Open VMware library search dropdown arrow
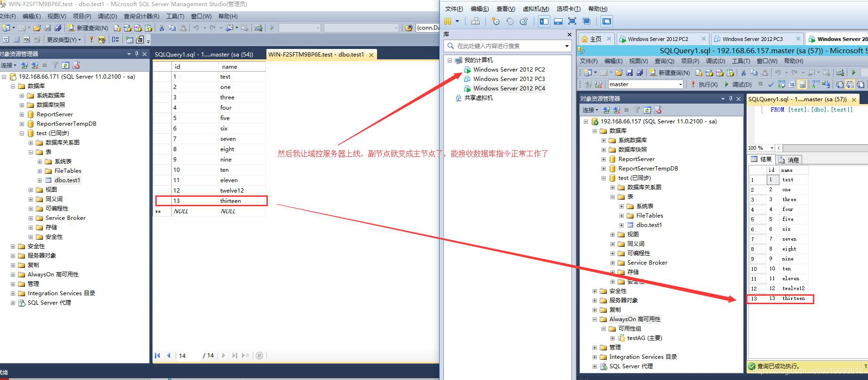The height and width of the screenshot is (380, 868). [567, 46]
